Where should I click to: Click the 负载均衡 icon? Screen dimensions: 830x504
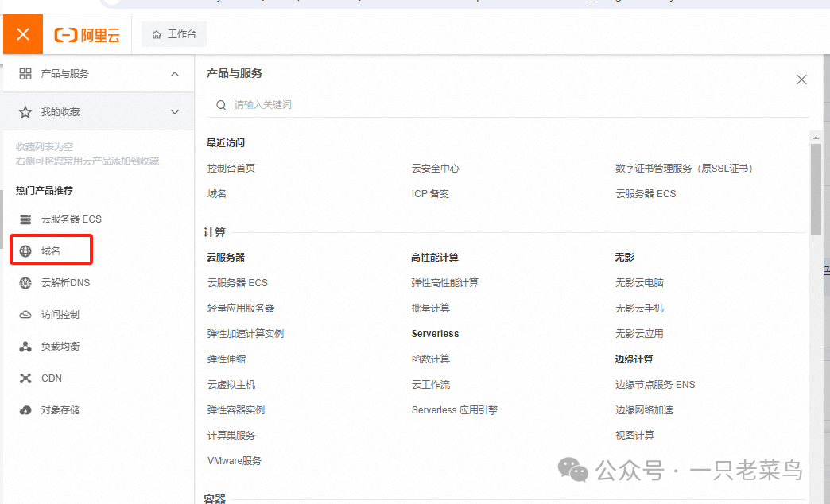click(25, 347)
